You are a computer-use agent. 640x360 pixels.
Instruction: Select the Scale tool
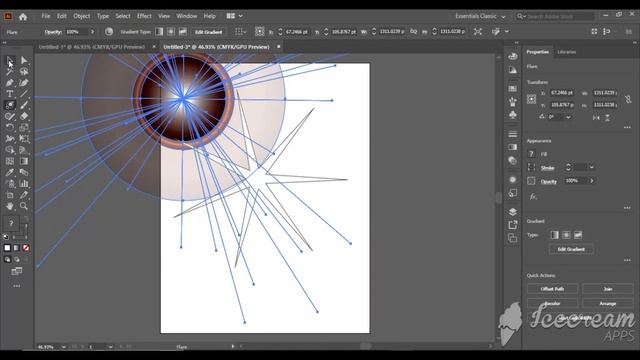24,128
